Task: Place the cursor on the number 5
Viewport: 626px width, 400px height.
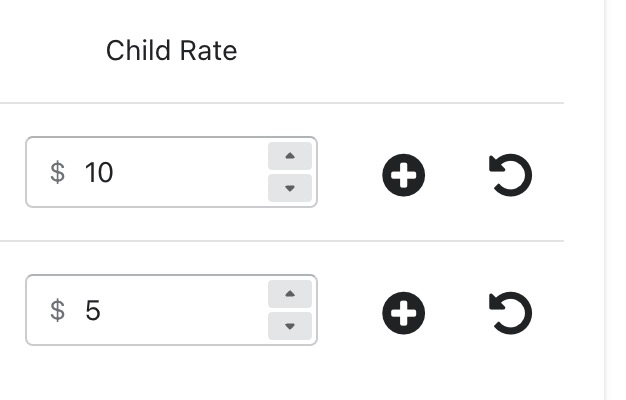Action: (93, 311)
